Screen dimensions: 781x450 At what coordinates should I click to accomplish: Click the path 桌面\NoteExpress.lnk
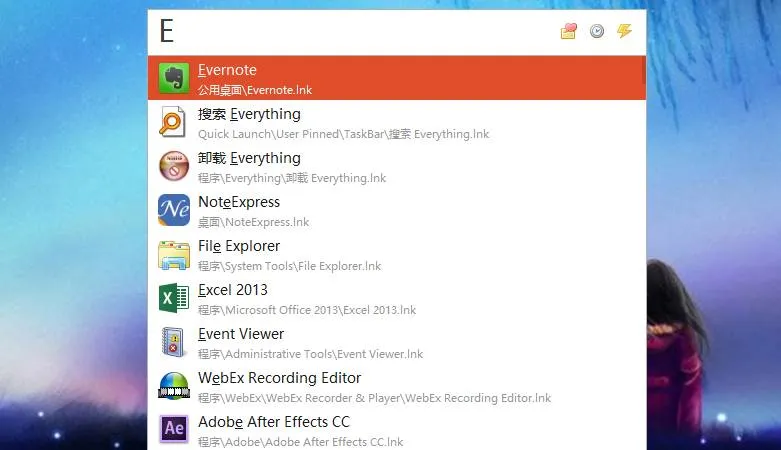coord(254,222)
